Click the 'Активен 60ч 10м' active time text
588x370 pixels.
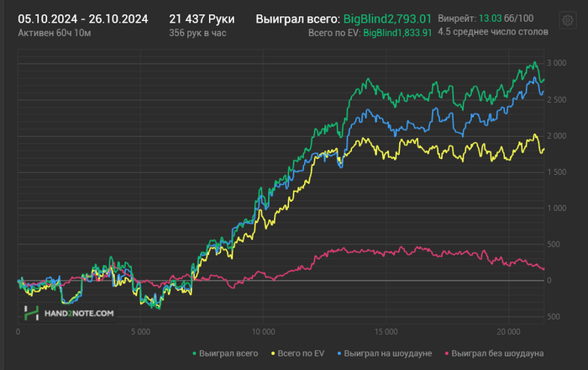(x=55, y=33)
